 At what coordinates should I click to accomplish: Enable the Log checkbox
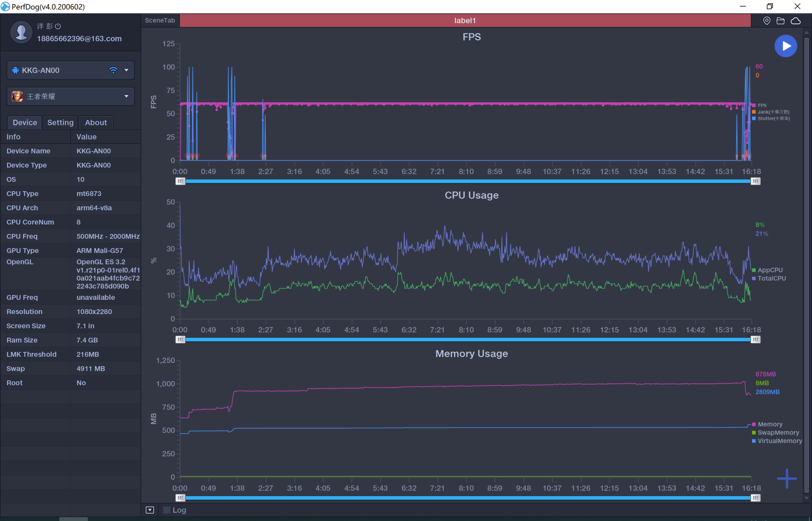tap(167, 510)
